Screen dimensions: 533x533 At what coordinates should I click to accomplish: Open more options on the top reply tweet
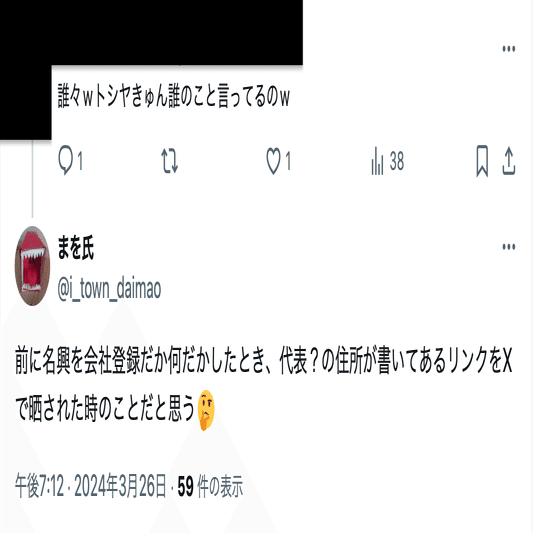point(509,49)
